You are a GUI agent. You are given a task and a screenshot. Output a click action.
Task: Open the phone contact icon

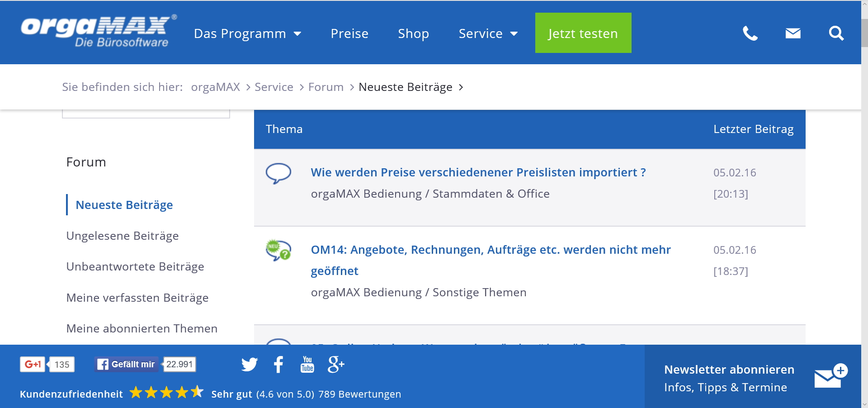[750, 33]
